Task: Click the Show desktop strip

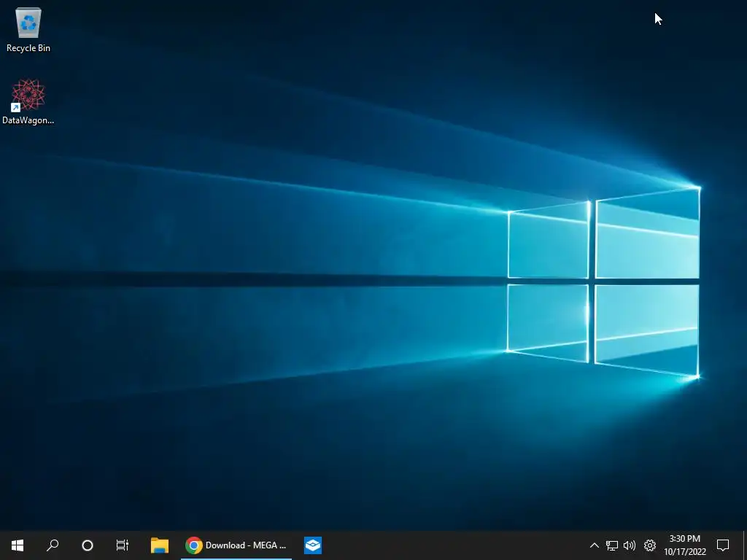Action: point(744,545)
